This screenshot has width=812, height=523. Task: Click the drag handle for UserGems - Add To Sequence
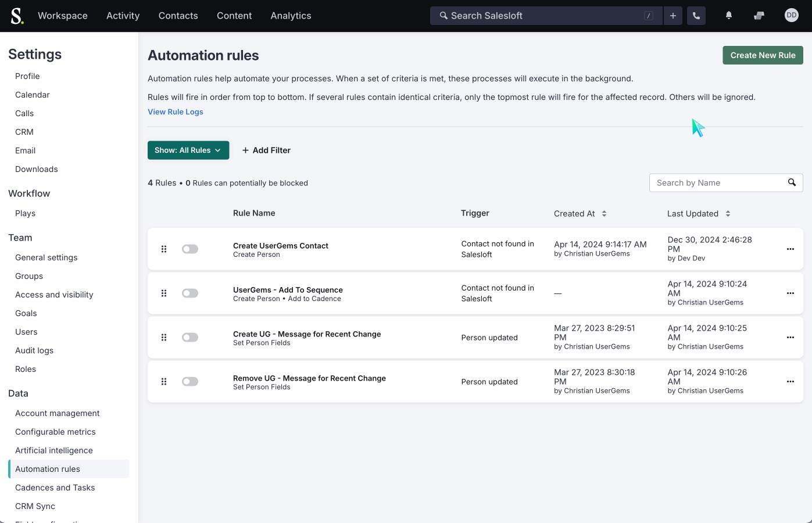click(164, 293)
